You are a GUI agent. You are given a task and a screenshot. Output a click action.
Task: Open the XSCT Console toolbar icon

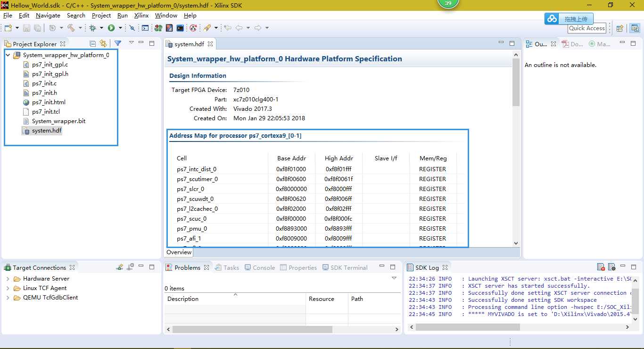click(x=145, y=28)
